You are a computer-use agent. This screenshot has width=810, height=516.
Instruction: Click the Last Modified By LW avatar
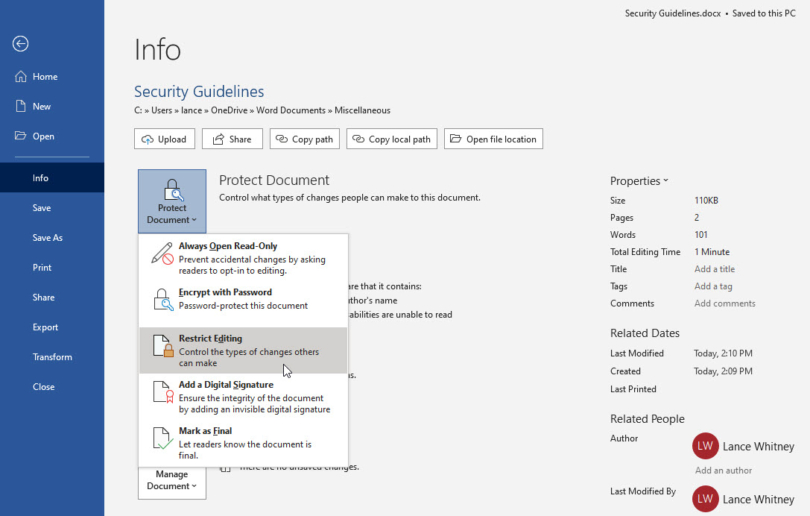coord(706,499)
